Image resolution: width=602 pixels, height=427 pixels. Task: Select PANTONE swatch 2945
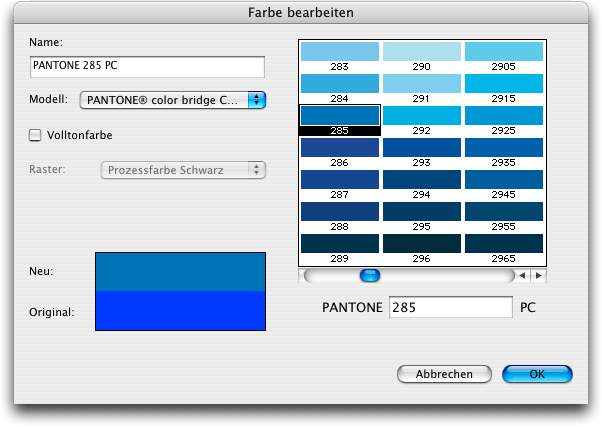pos(504,179)
